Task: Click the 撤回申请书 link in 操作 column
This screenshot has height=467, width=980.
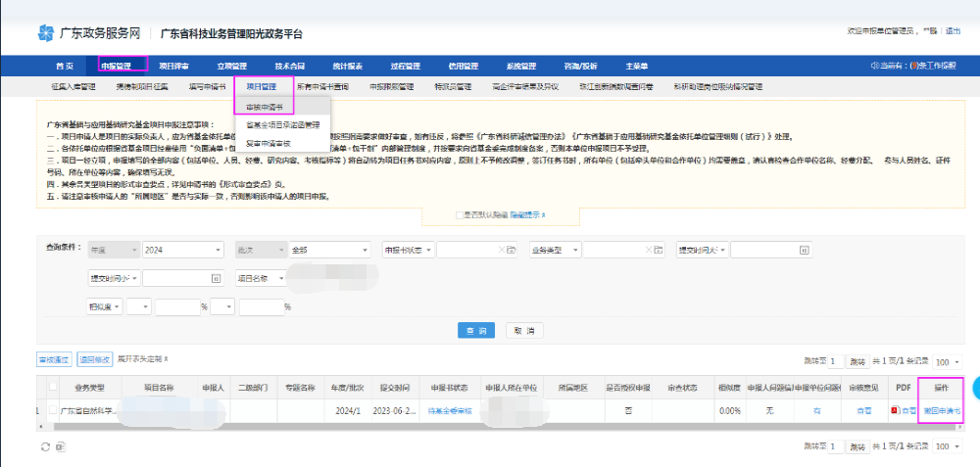Action: click(941, 411)
